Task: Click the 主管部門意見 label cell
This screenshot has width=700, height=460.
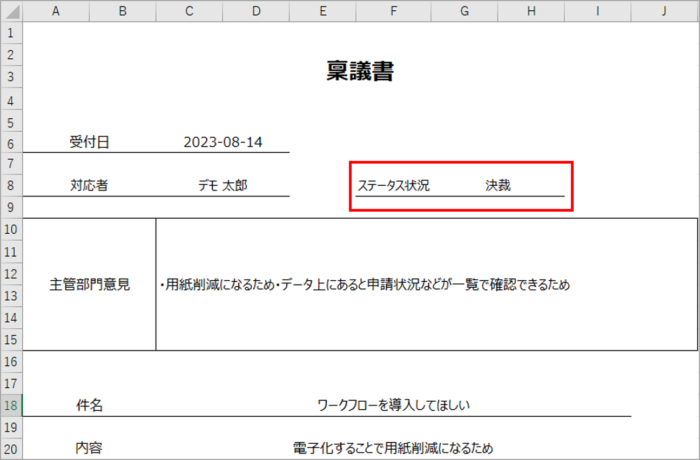Action: (x=89, y=284)
